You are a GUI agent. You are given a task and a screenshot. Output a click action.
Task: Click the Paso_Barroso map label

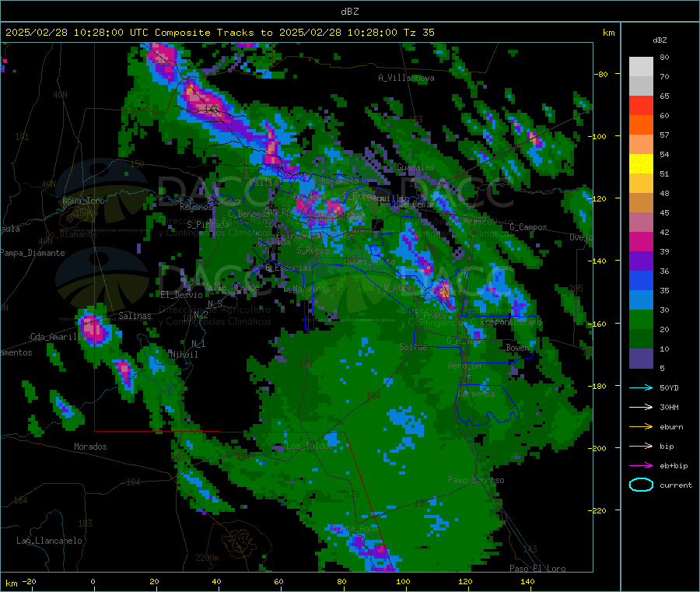click(476, 480)
